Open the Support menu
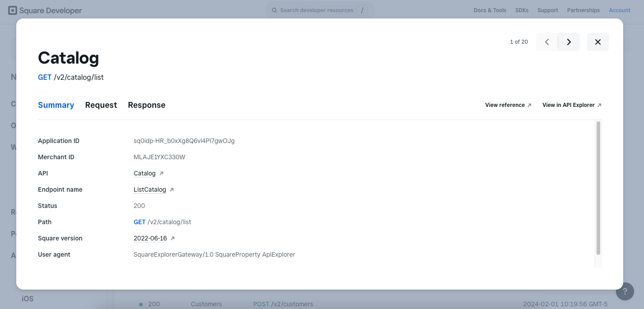644x309 pixels. pyautogui.click(x=548, y=10)
